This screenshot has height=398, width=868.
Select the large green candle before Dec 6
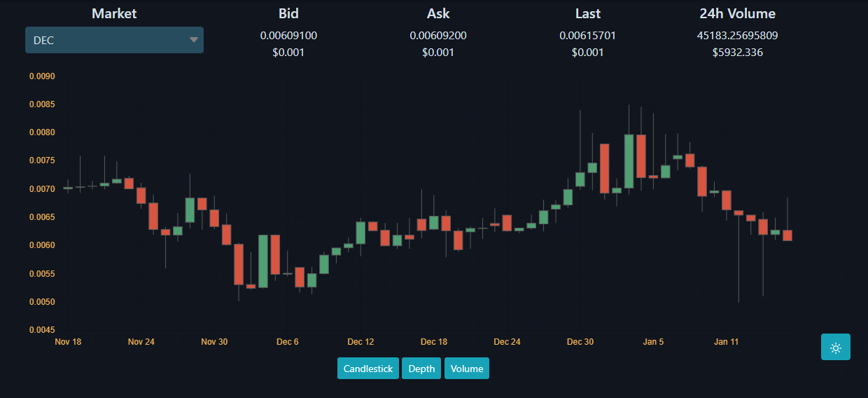263,261
